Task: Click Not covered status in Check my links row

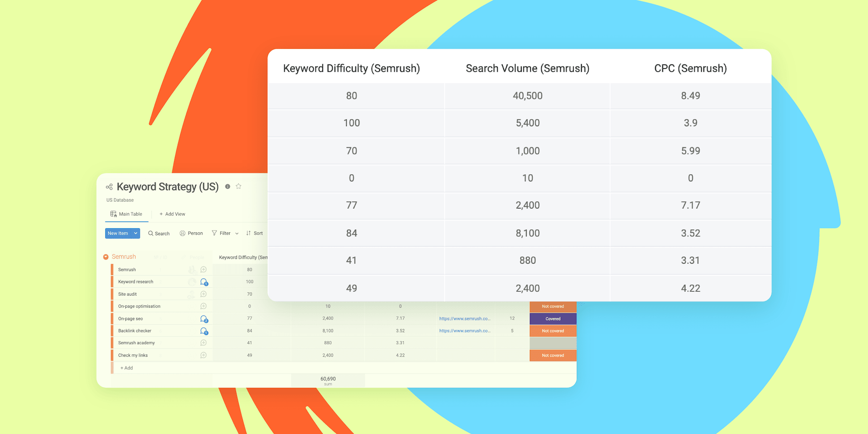Action: tap(553, 355)
